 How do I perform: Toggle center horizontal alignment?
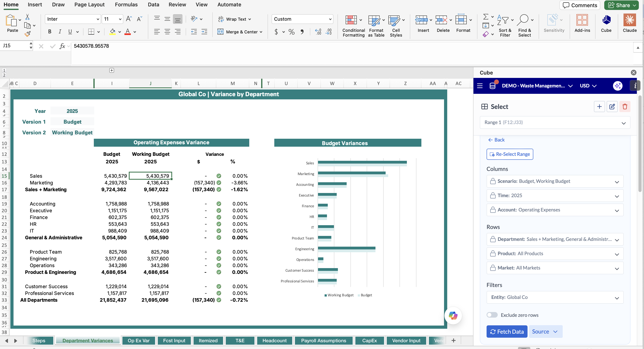pyautogui.click(x=167, y=32)
